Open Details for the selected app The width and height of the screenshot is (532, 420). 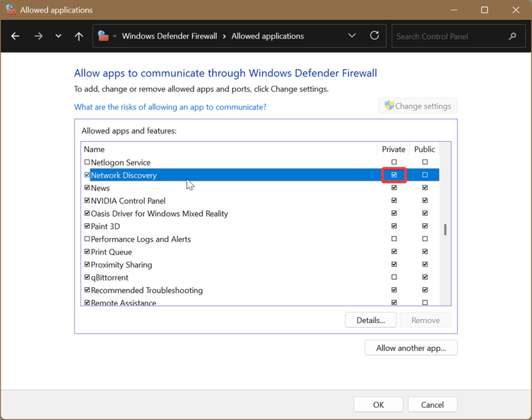click(x=370, y=320)
